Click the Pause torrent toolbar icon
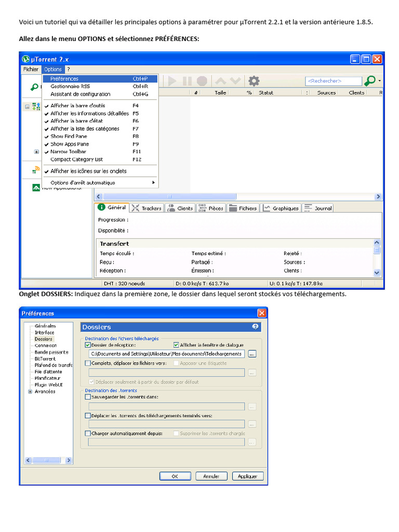Viewport: 399px width, 532px height. [187, 81]
